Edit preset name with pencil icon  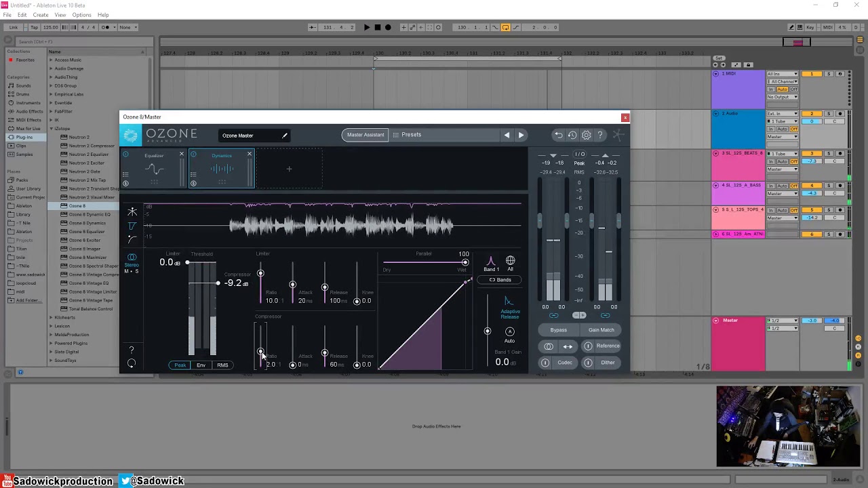(x=285, y=136)
